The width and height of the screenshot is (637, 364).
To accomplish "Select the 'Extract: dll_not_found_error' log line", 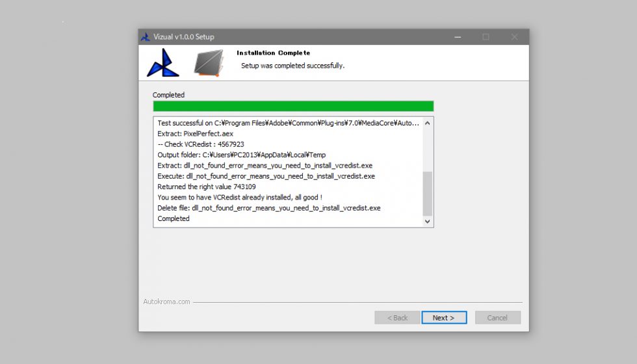I will (x=265, y=165).
